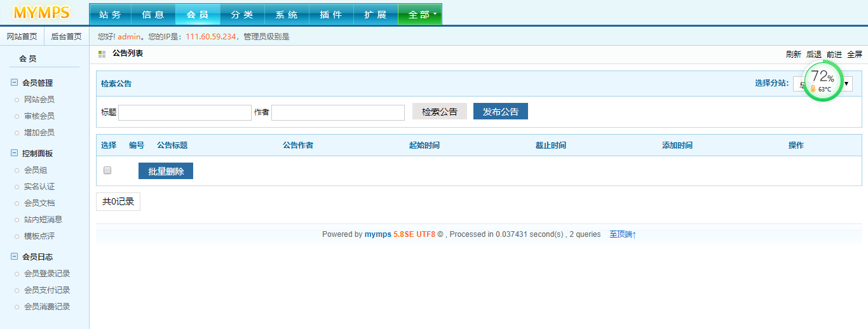The height and width of the screenshot is (329, 868).
Task: Open 模板点评 in sidebar
Action: pyautogui.click(x=39, y=236)
